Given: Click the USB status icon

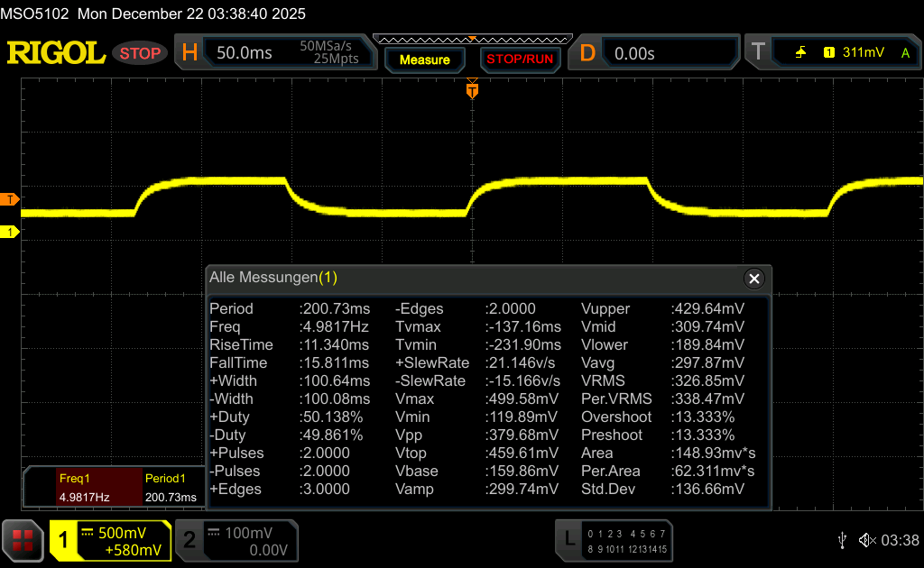Looking at the screenshot, I should click(842, 539).
